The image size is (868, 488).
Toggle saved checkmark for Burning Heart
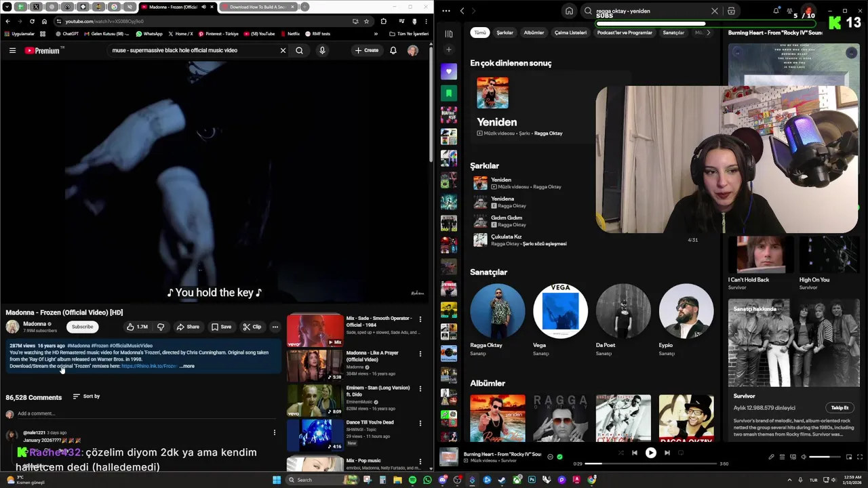[x=559, y=457]
